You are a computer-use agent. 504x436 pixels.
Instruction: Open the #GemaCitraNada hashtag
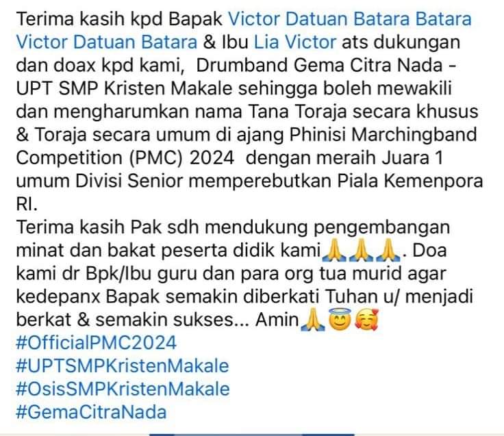click(x=91, y=412)
